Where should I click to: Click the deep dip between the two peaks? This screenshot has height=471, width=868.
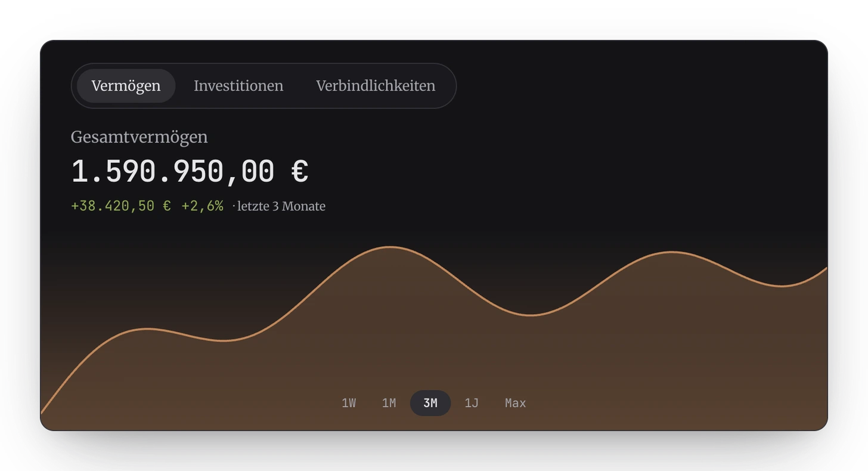[x=530, y=315]
